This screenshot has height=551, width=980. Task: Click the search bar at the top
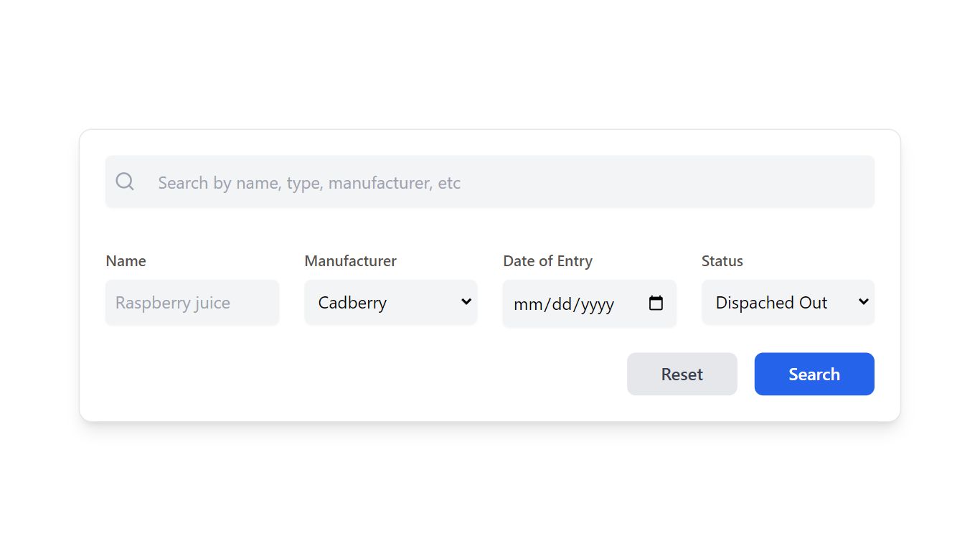point(490,182)
